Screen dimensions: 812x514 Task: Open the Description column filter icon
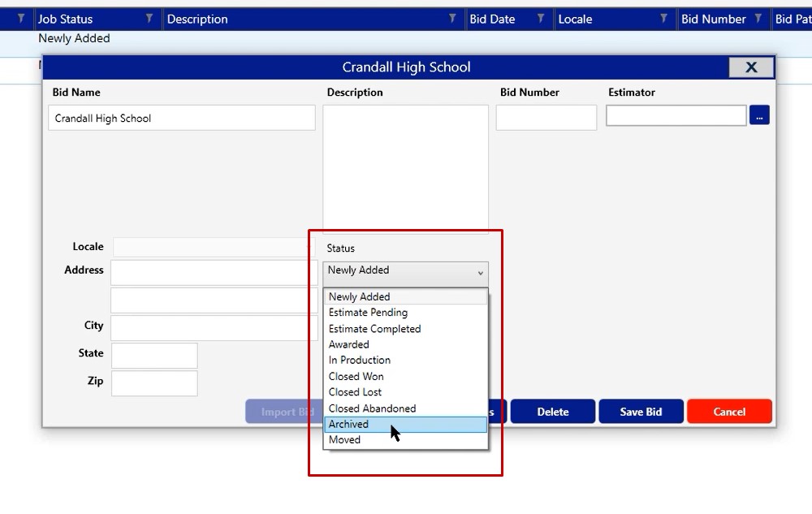[452, 19]
